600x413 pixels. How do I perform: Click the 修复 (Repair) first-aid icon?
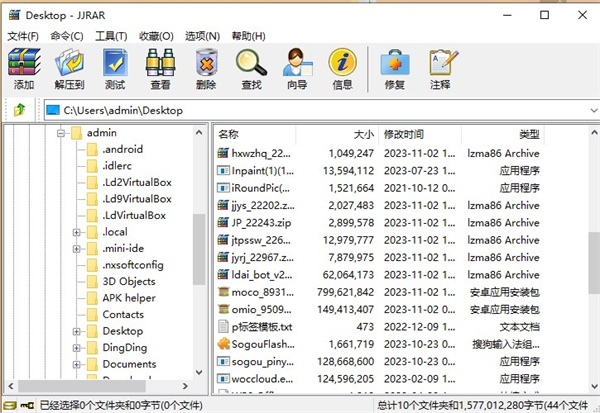click(395, 62)
